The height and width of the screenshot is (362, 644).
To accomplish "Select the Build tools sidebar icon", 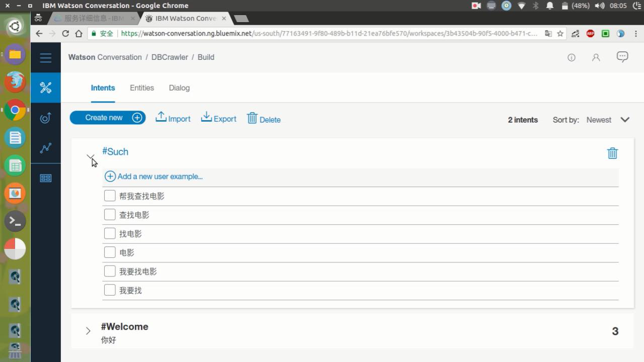I will coord(46,87).
